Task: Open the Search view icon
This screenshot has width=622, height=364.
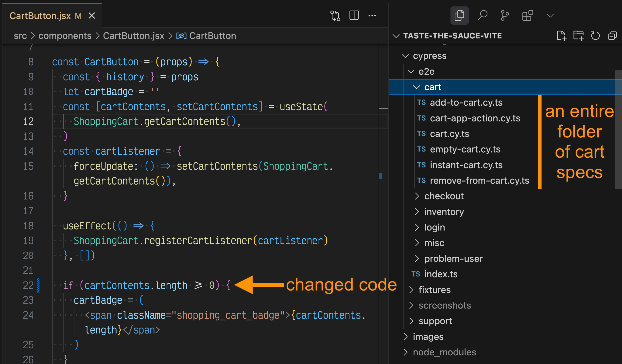Action: [482, 16]
